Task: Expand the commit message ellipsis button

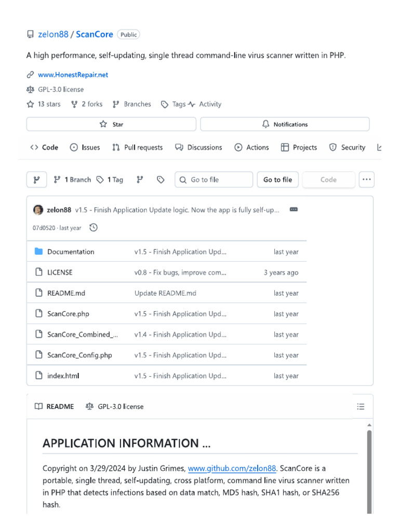Action: click(294, 209)
